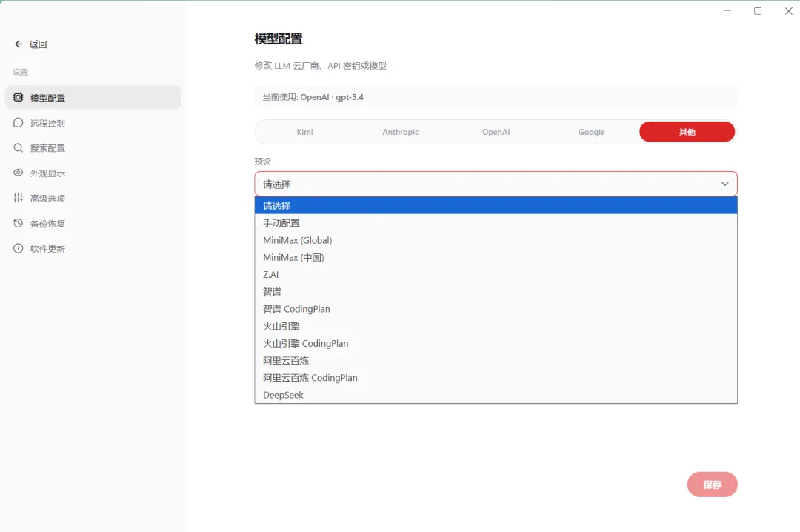Switch to the Google provider tab
Viewport: 800px width, 532px height.
591,132
